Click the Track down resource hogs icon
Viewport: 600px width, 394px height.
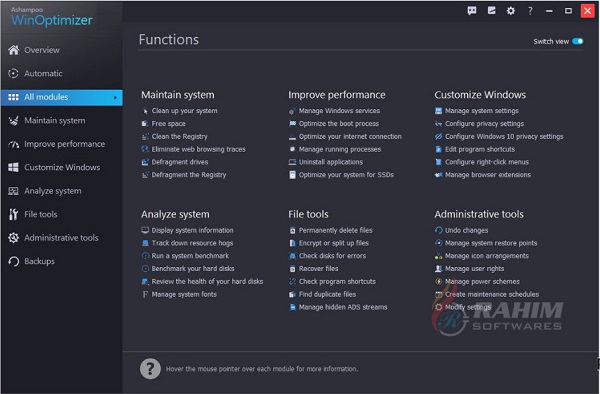pos(145,243)
